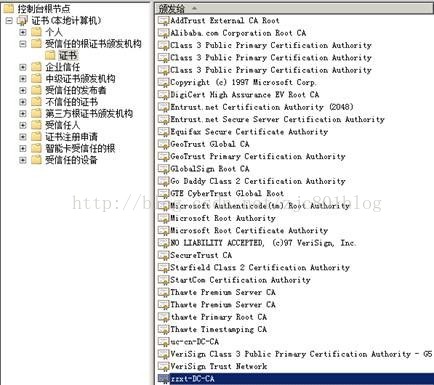This screenshot has height=385, width=434.
Task: Click the DigiCert High Assurance EV Root CA icon
Action: 163,95
